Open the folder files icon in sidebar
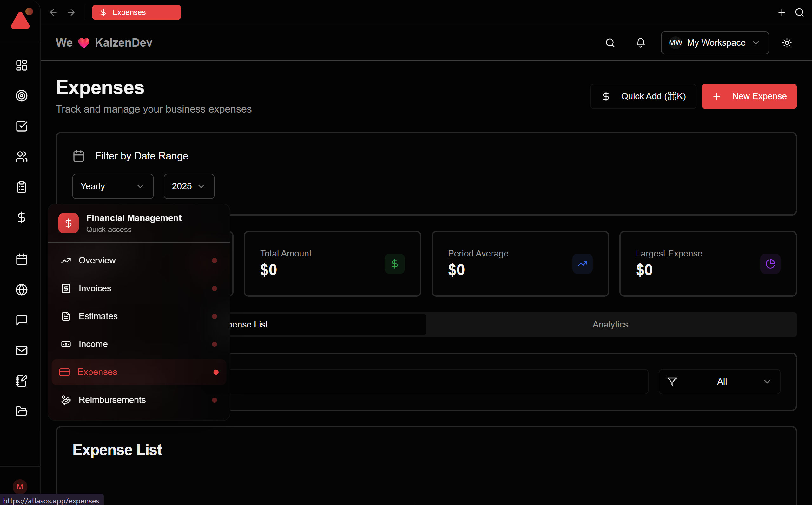 (21, 411)
